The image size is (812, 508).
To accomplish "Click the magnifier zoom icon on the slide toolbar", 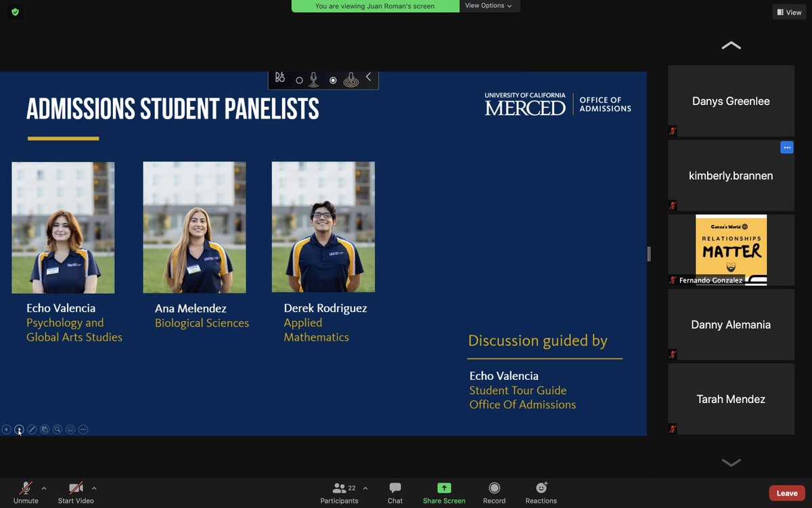I will [x=57, y=429].
